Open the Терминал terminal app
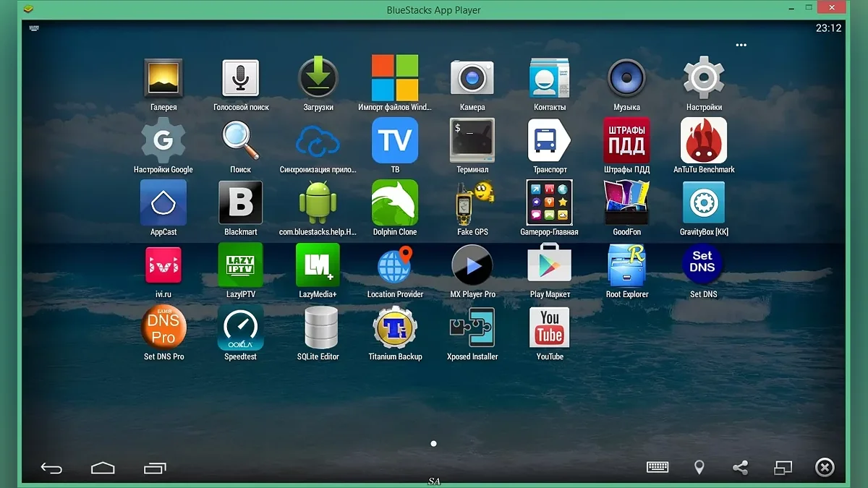The height and width of the screenshot is (488, 868). coord(472,140)
